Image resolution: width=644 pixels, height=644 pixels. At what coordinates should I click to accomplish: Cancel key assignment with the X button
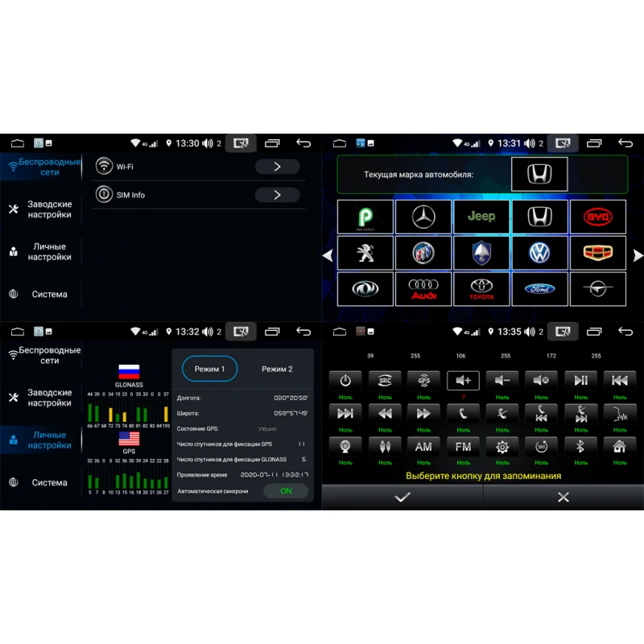tap(563, 497)
